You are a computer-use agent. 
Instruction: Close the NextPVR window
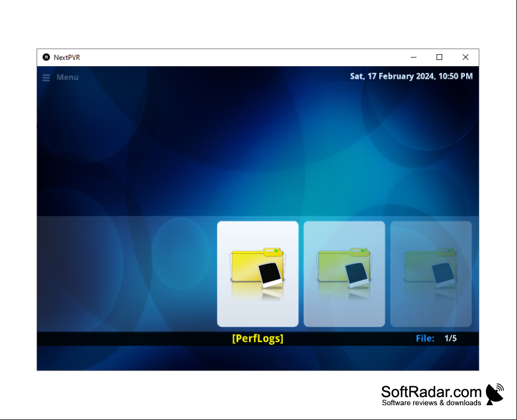[465, 57]
